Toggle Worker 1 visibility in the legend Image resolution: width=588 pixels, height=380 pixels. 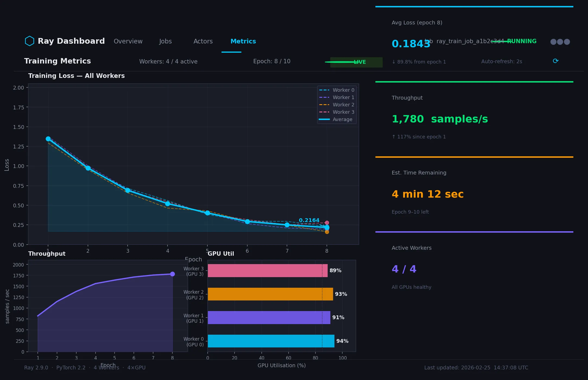(337, 97)
